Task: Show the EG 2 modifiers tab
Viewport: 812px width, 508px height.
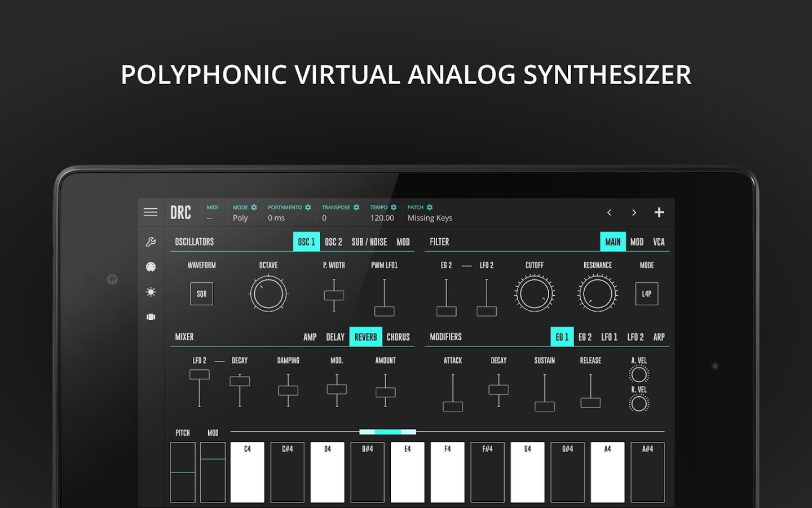Action: tap(585, 337)
